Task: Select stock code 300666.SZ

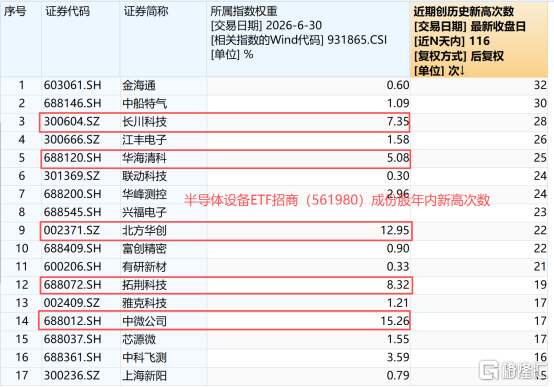Action: (x=72, y=140)
